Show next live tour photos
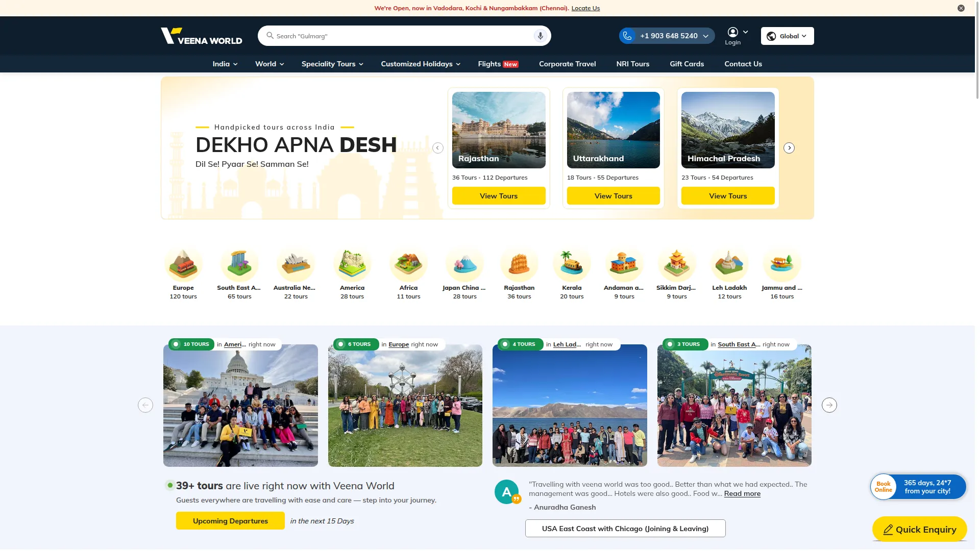This screenshot has height=551, width=980. pos(829,405)
